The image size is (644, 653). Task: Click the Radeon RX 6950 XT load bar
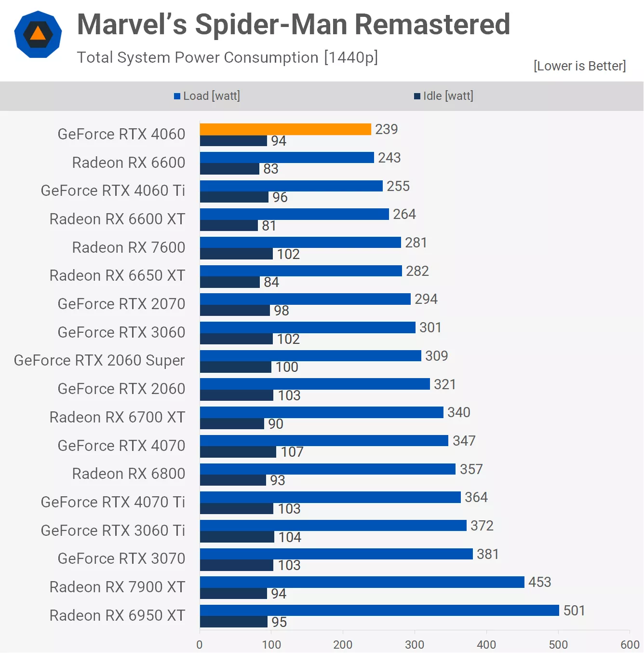click(379, 611)
